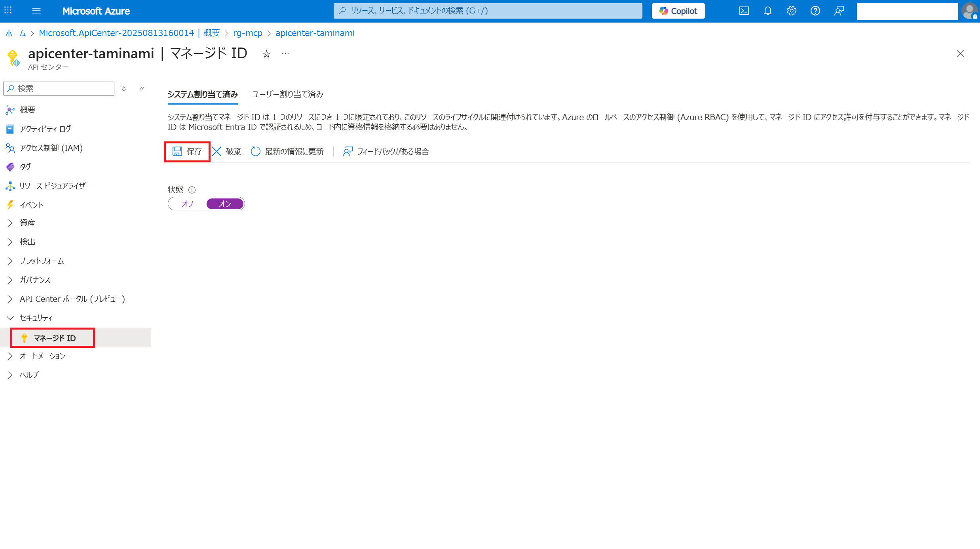Close the マネージド ID blade
Viewport: 980px width, 549px height.
960,53
